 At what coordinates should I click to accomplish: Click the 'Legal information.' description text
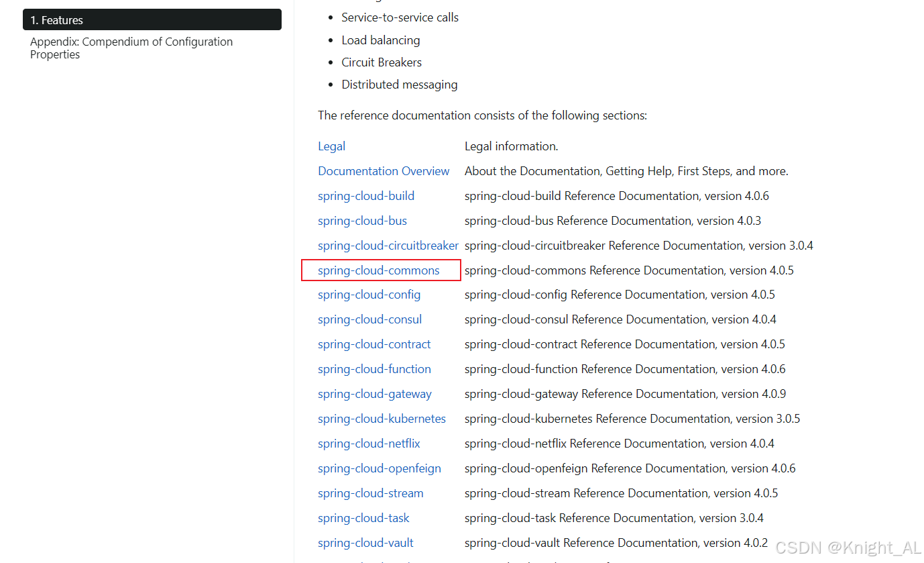[x=512, y=146]
